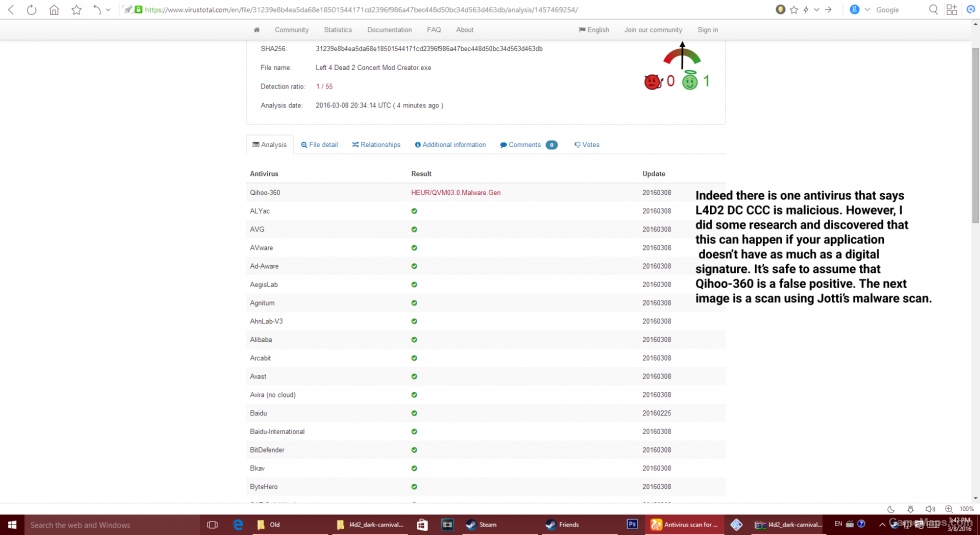Open the Statistics menu item

338,29
